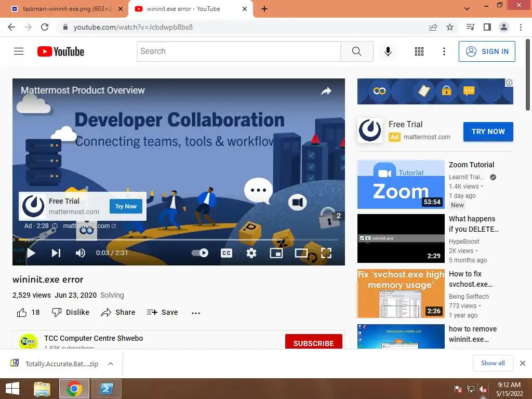Start voice search with the microphone

pyautogui.click(x=388, y=51)
